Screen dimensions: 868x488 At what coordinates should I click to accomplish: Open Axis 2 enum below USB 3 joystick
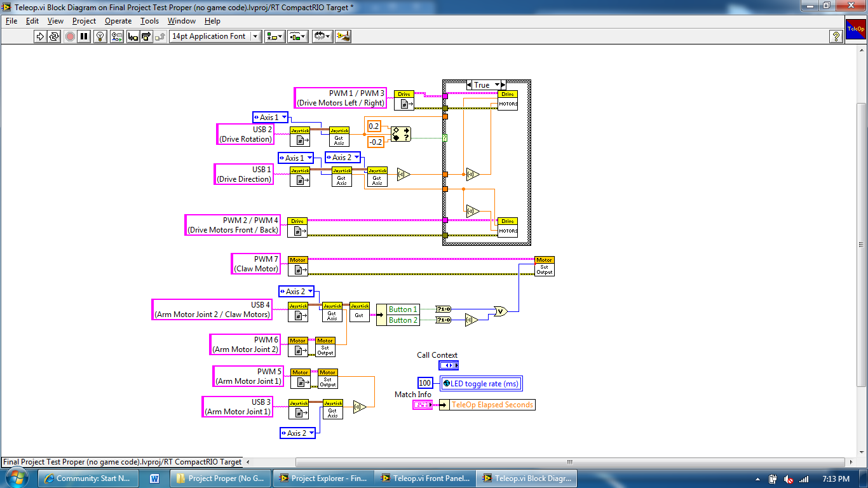click(297, 433)
